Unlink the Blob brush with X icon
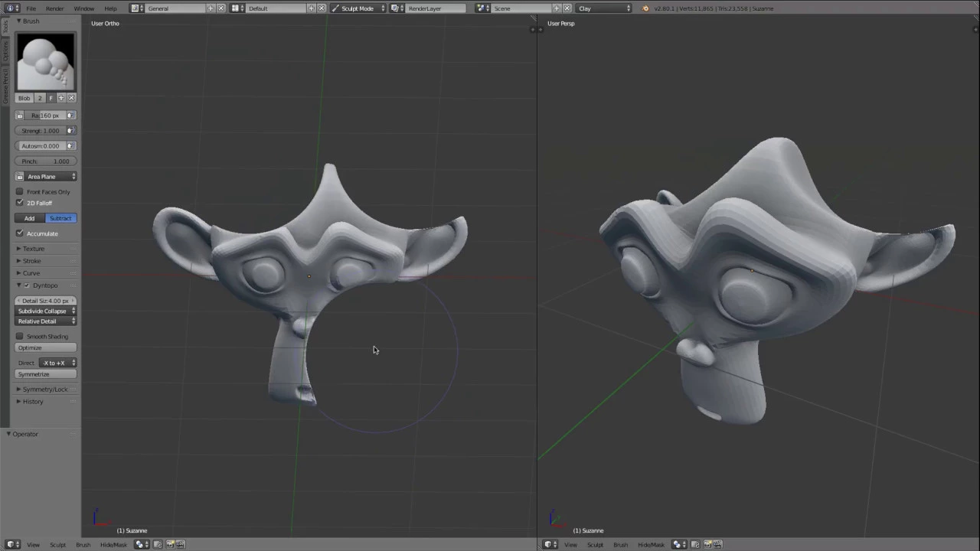The height and width of the screenshot is (551, 980). (x=71, y=98)
